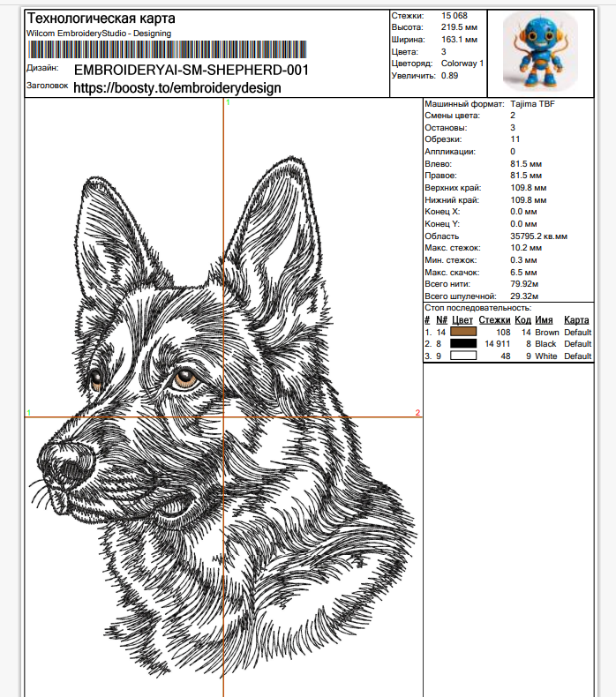
Task: Click the 'Карта' column header
Action: [x=576, y=320]
